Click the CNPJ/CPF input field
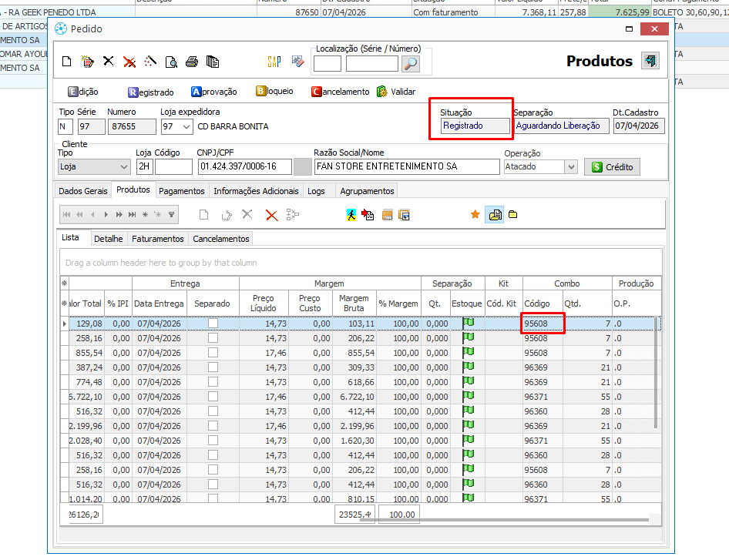Image resolution: width=729 pixels, height=560 pixels. (x=244, y=166)
